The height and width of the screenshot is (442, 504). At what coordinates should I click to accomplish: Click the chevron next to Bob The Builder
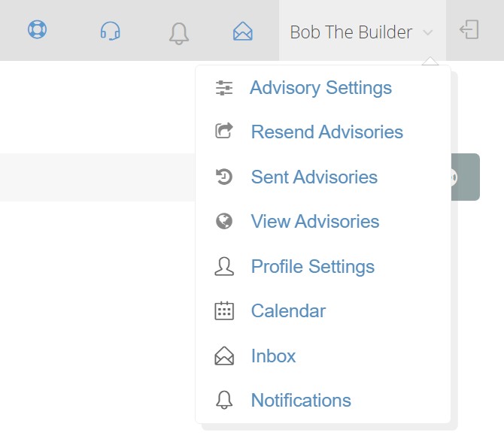coord(428,32)
